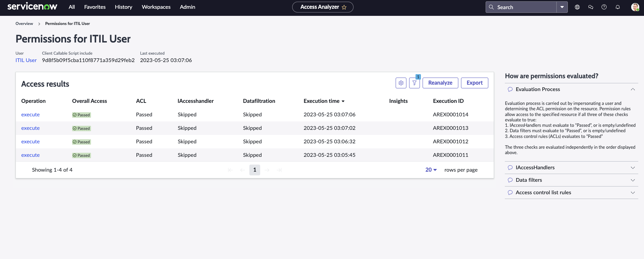Viewport: 644px width, 259px height.
Task: Open the filter funnel icon
Action: click(415, 83)
